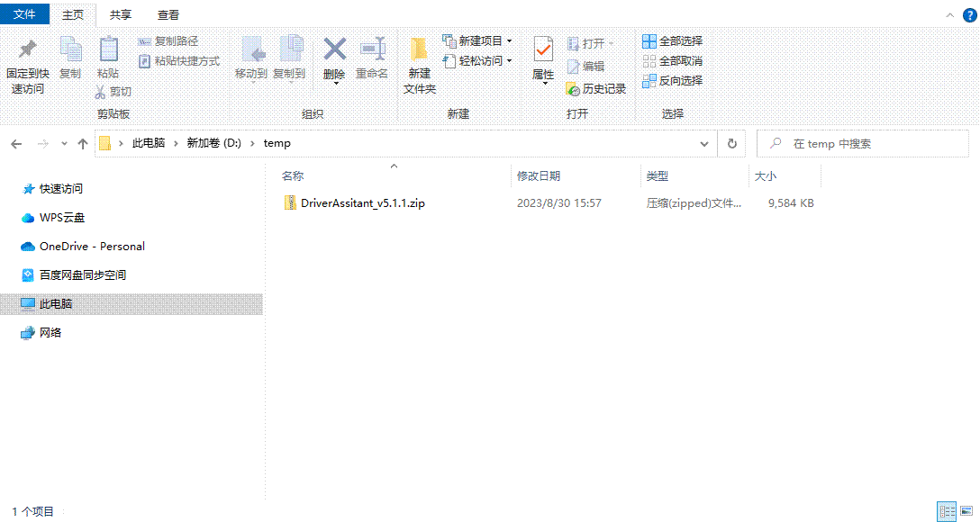Click the folder icon in the address bar
Screen dimensions: 980x522
coord(105,144)
